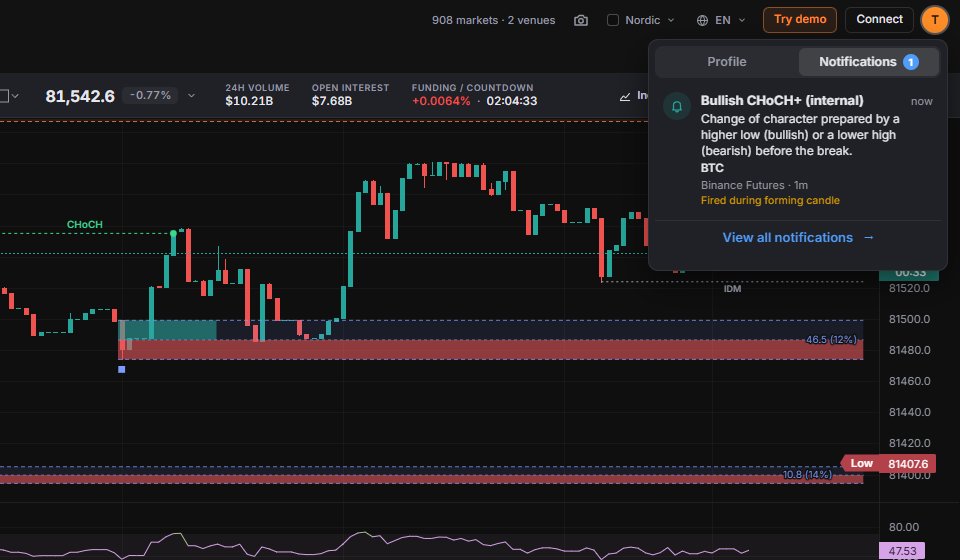Click the Fired during forming candle note
The width and height of the screenshot is (960, 560).
tap(770, 200)
